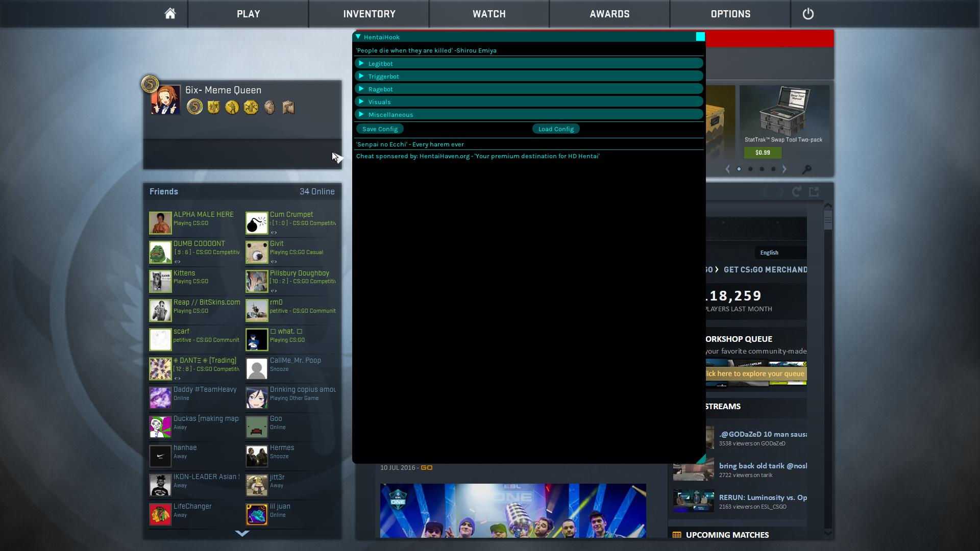
Task: Click the cyan square in HentaiHook titlebar
Action: (x=700, y=37)
